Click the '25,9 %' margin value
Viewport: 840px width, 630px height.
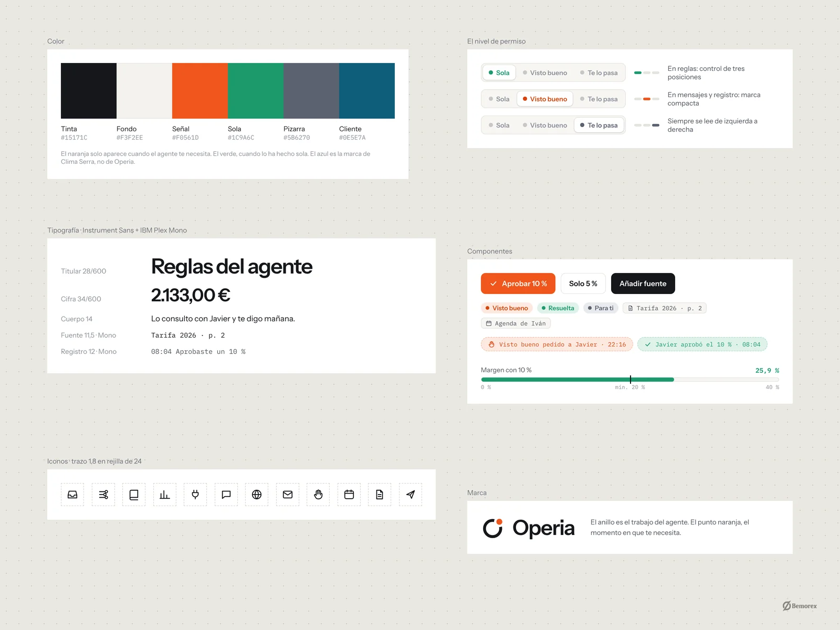[x=767, y=371]
